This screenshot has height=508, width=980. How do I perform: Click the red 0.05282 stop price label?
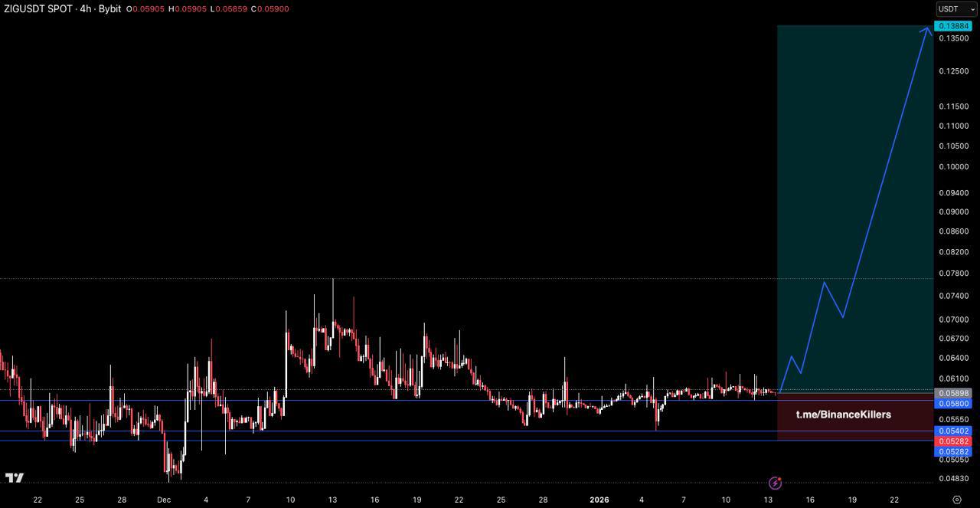(954, 441)
